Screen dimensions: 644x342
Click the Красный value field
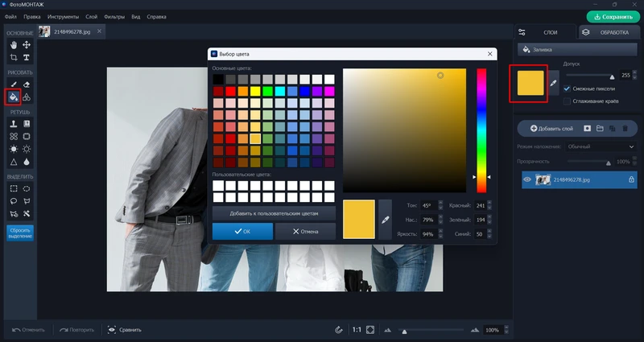[x=480, y=205]
